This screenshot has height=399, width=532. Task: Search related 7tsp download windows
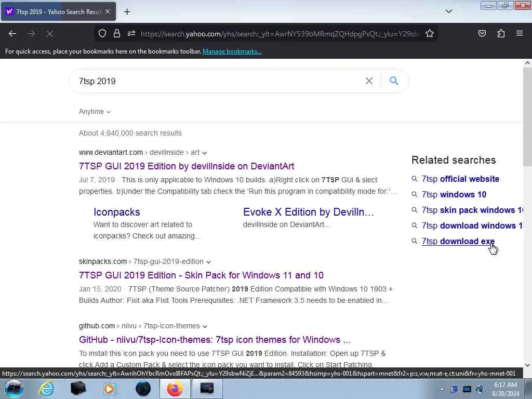(x=472, y=225)
